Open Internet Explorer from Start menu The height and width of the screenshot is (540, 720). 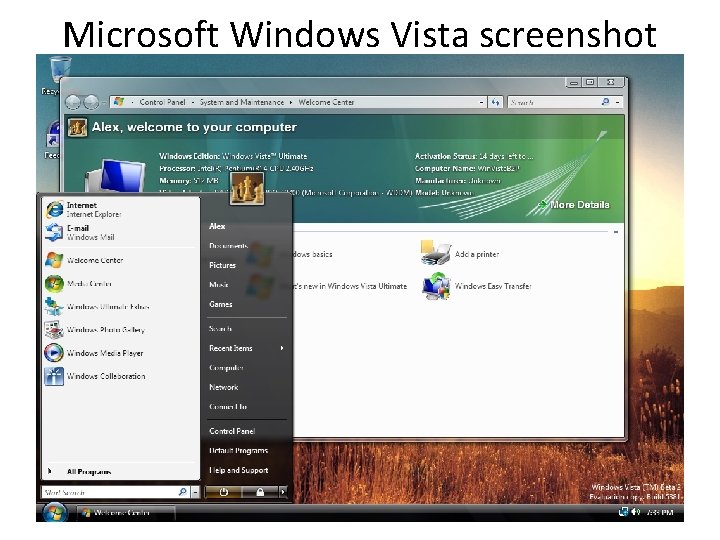point(120,209)
